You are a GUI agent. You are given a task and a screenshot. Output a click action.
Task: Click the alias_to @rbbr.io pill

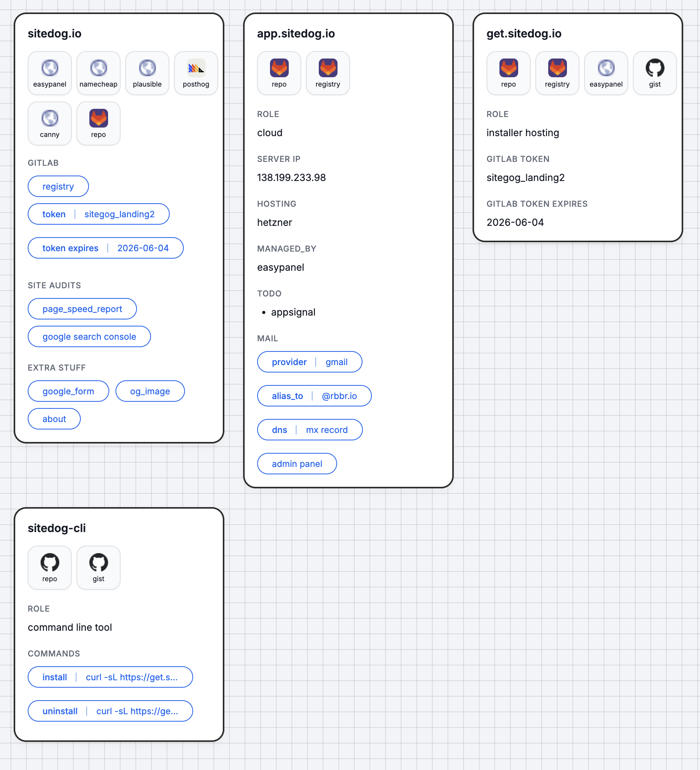click(314, 396)
